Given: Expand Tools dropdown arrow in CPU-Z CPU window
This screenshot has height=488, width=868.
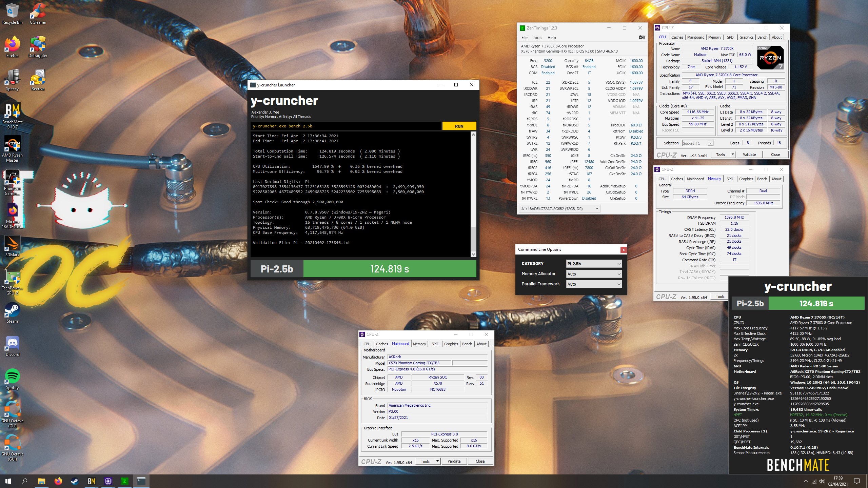Looking at the screenshot, I should (x=733, y=155).
